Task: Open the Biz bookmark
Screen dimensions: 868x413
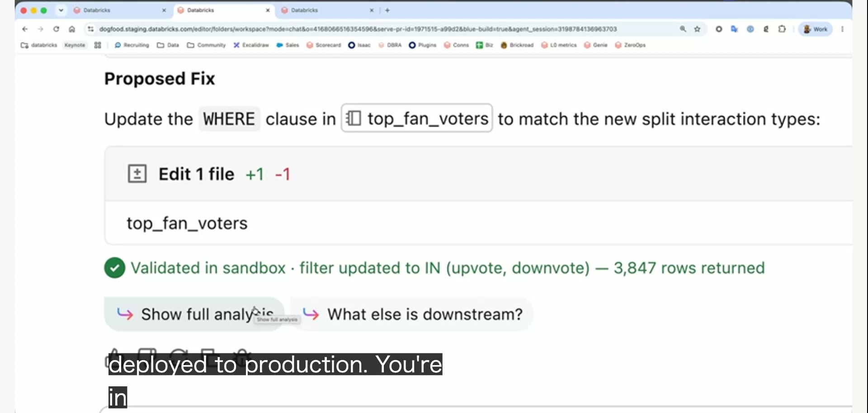Action: [x=485, y=45]
